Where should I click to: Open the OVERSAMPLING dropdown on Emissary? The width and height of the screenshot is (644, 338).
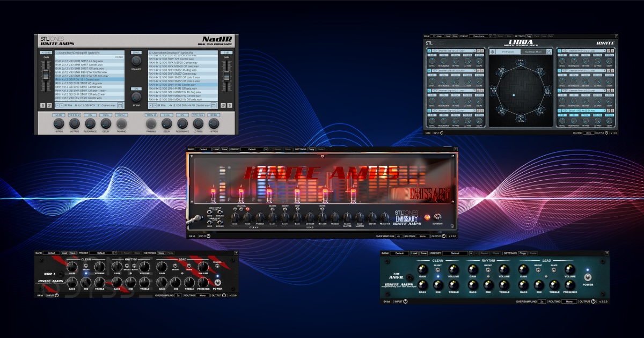point(398,236)
